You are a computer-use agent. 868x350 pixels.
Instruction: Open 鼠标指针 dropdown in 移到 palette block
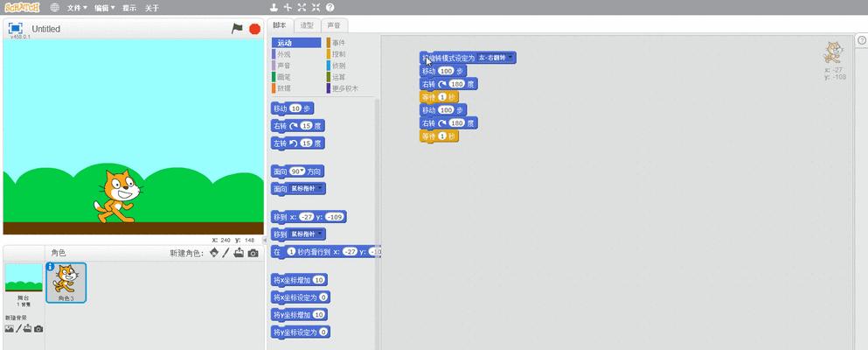[x=307, y=234]
